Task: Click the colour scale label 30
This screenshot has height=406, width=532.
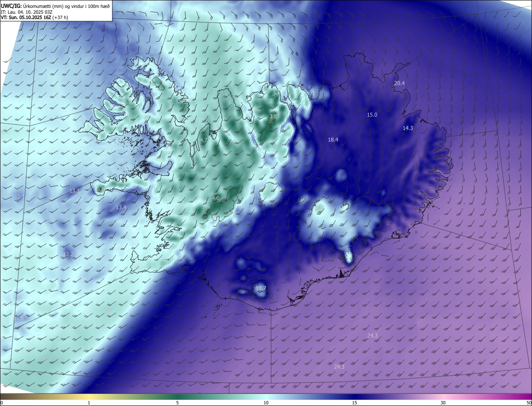Action: pyautogui.click(x=443, y=403)
